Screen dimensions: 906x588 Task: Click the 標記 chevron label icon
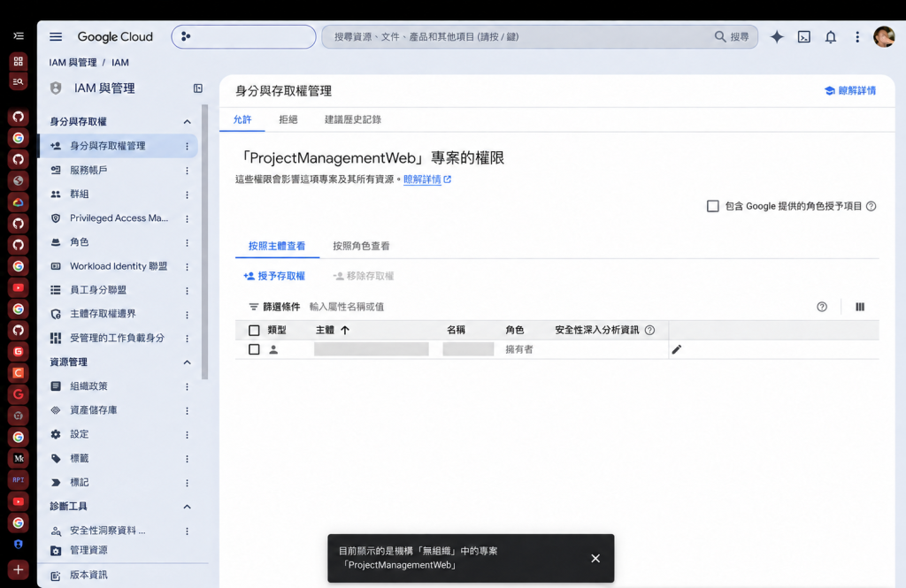(x=56, y=482)
